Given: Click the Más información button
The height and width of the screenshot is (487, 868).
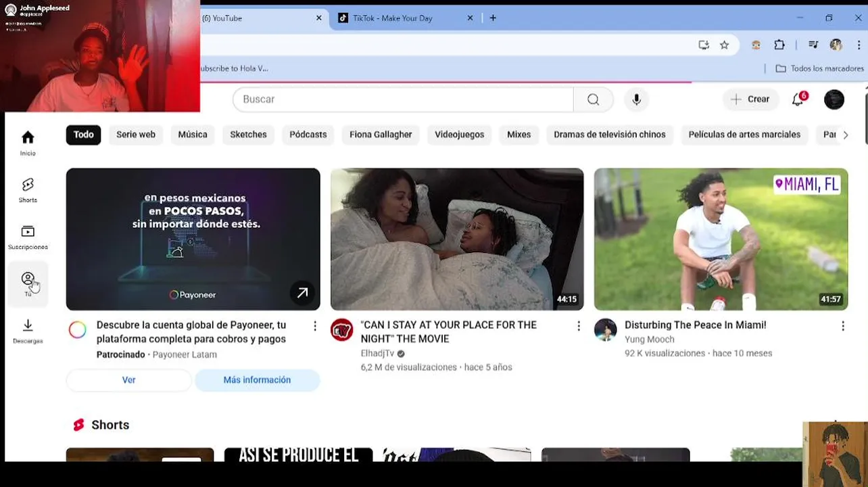Looking at the screenshot, I should click(x=257, y=380).
